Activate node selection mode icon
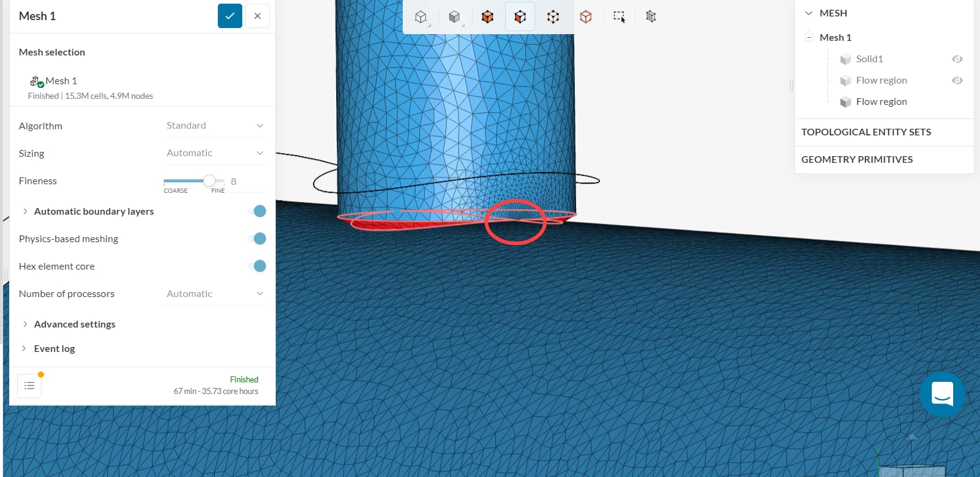Viewport: 980px width, 477px height. [553, 17]
